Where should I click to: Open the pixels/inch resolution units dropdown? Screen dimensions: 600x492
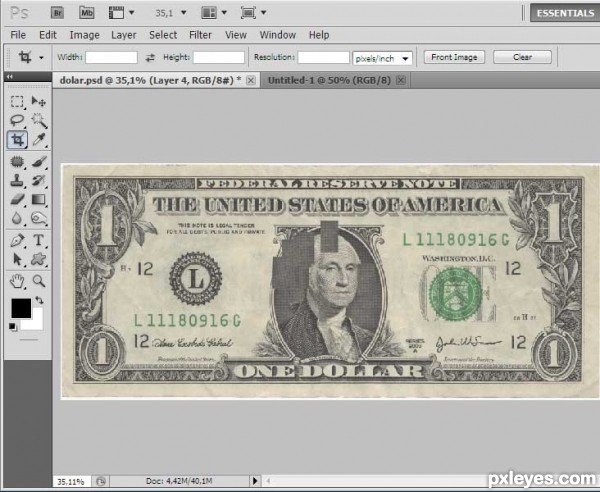pos(382,59)
